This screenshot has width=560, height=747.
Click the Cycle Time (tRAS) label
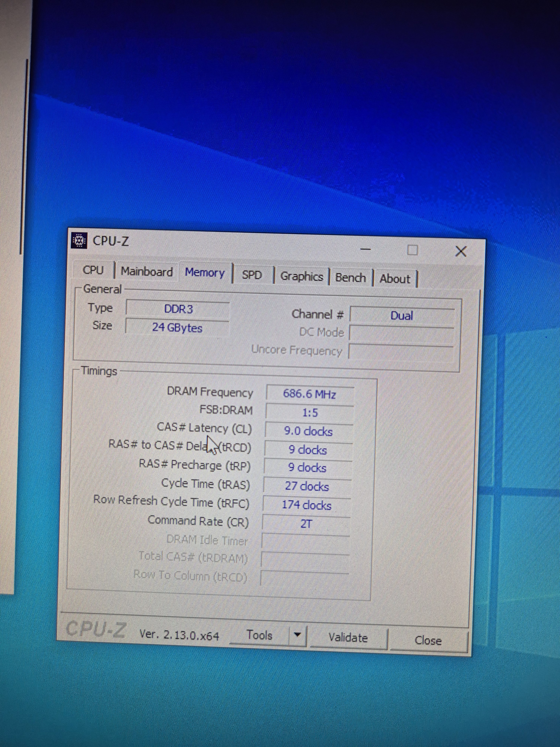click(206, 484)
